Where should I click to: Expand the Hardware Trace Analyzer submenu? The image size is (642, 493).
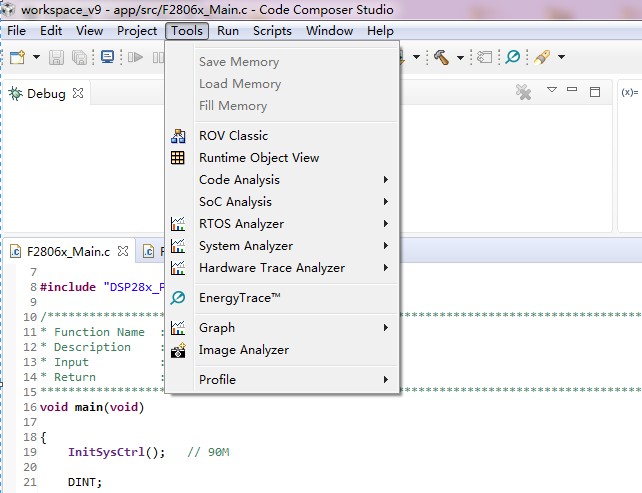(x=282, y=268)
